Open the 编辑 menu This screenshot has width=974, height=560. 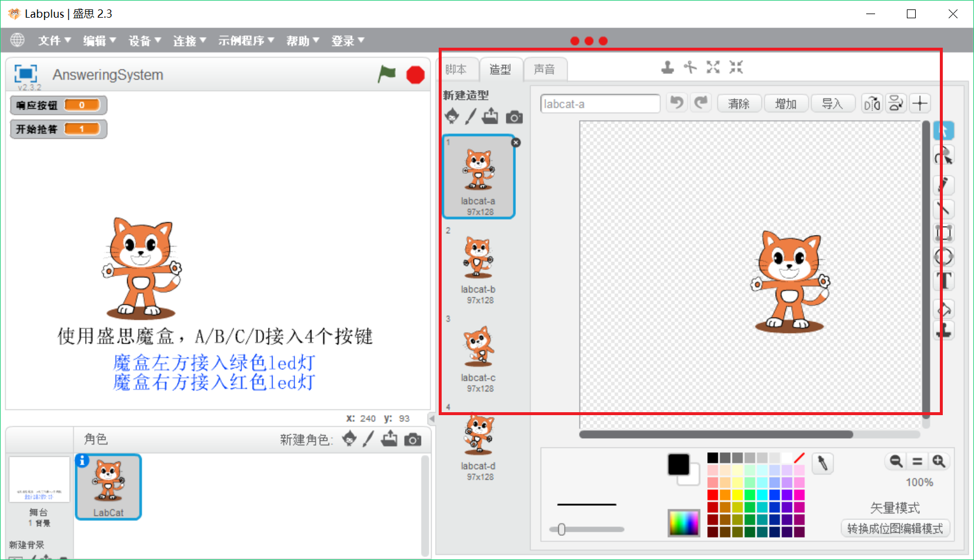[99, 41]
